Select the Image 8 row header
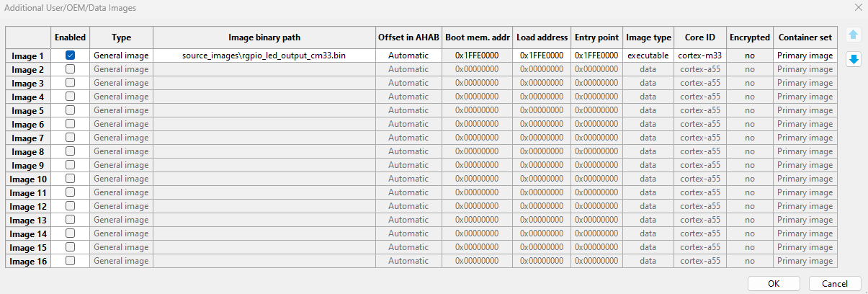The image size is (868, 294). (29, 152)
